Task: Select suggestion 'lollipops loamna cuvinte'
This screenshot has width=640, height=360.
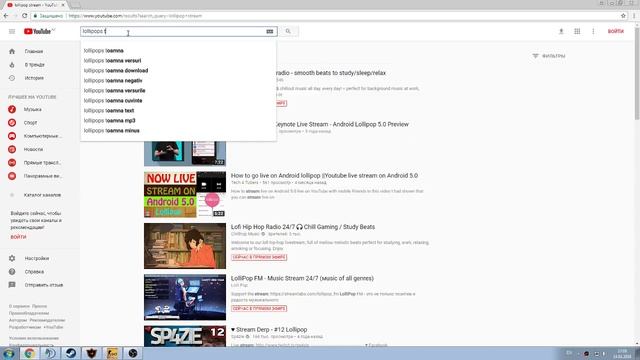Action: click(x=178, y=100)
